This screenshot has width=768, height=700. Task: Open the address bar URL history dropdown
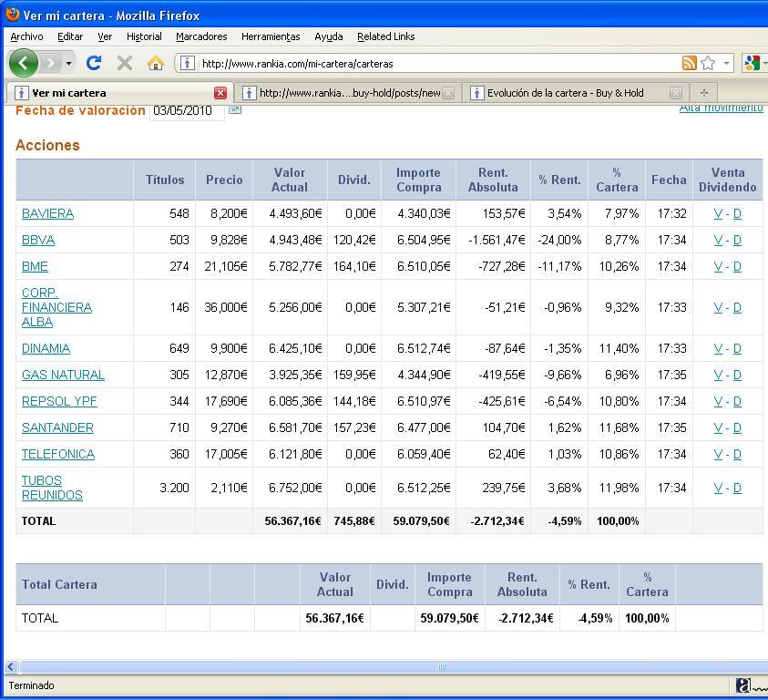coord(726,63)
